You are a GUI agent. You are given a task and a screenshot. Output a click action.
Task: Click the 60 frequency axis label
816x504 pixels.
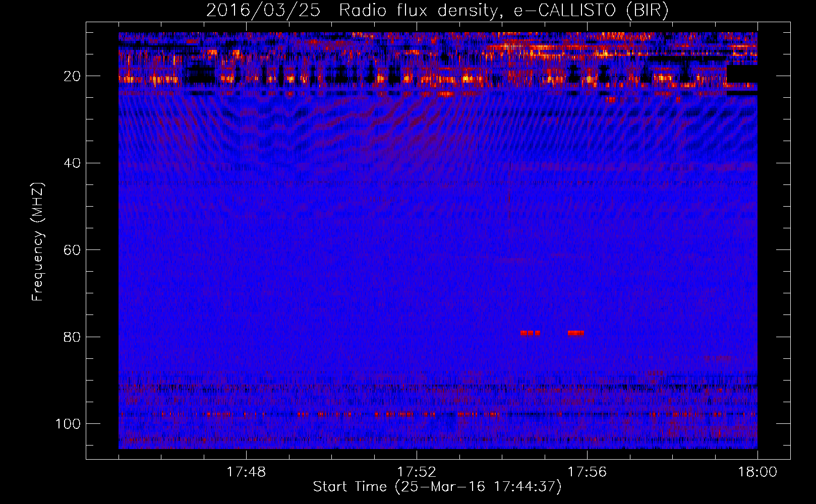[72, 250]
